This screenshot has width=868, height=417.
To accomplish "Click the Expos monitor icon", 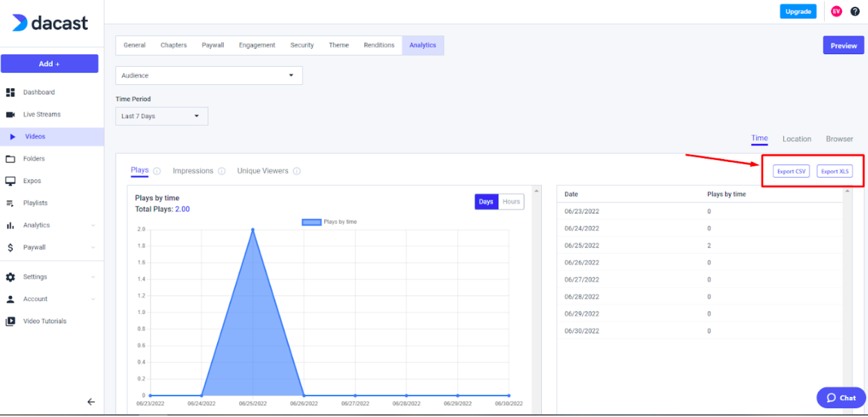I will click(10, 181).
